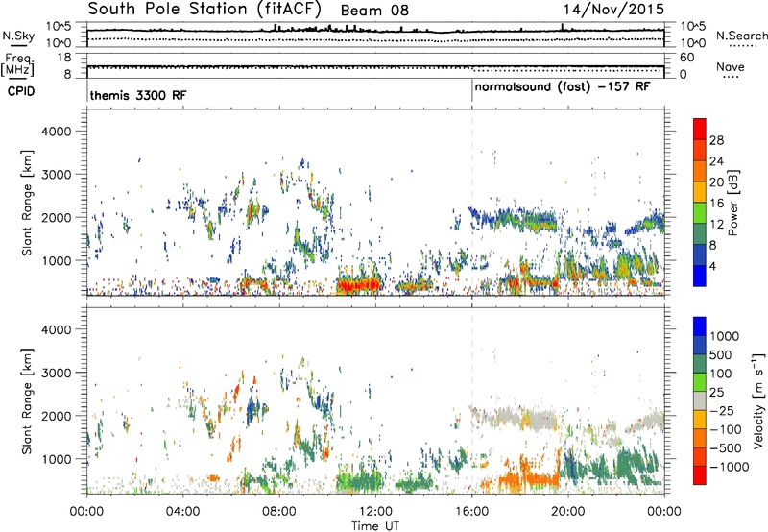
Task: Click the red high-power echo near 11:00
Action: [358, 284]
